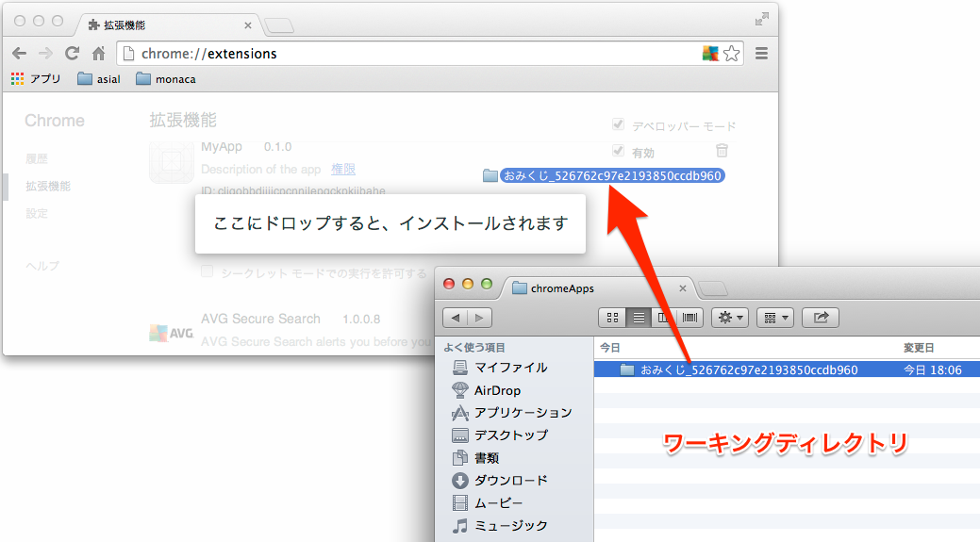The width and height of the screenshot is (980, 542).
Task: Open Chrome hamburger menu
Action: (x=761, y=54)
